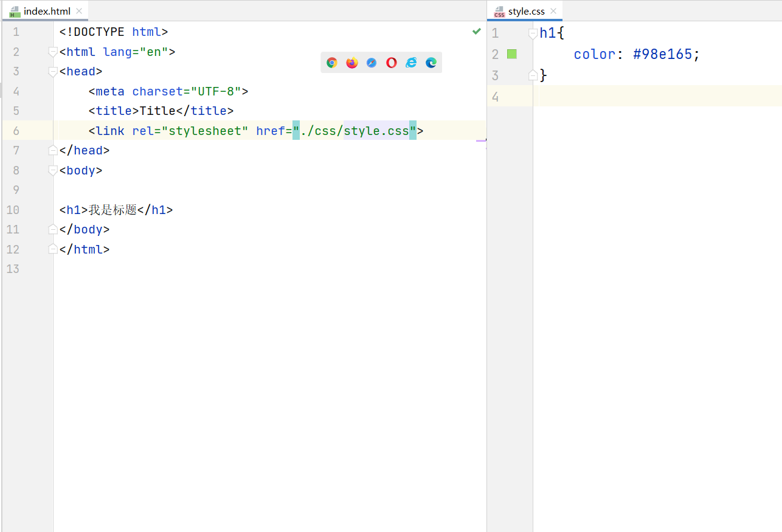Click the css folder path in href
Image resolution: width=782 pixels, height=532 pixels.
[325, 131]
